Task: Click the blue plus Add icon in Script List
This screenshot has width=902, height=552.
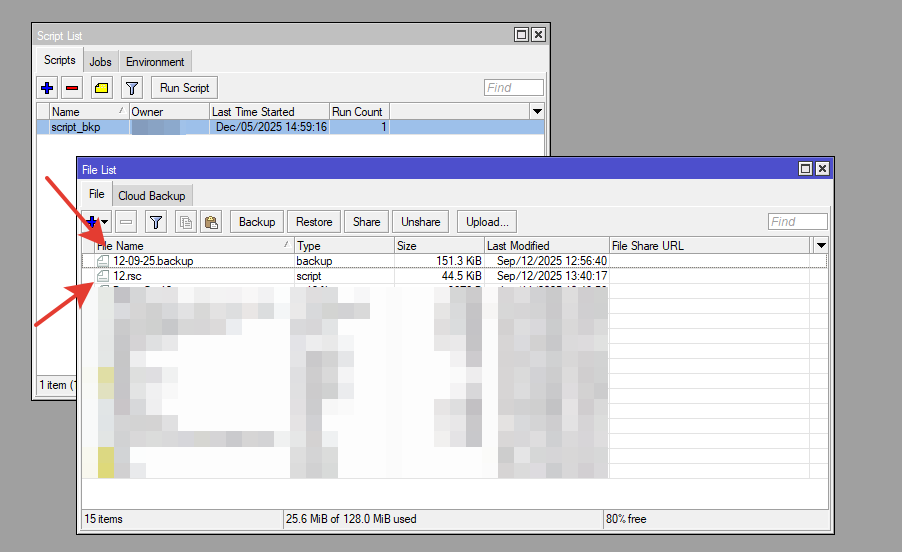Action: click(x=47, y=88)
